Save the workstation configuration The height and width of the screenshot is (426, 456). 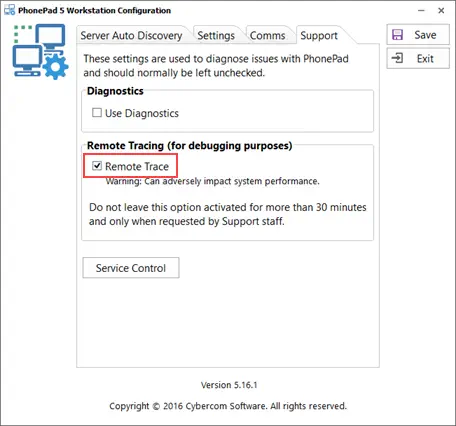(418, 35)
